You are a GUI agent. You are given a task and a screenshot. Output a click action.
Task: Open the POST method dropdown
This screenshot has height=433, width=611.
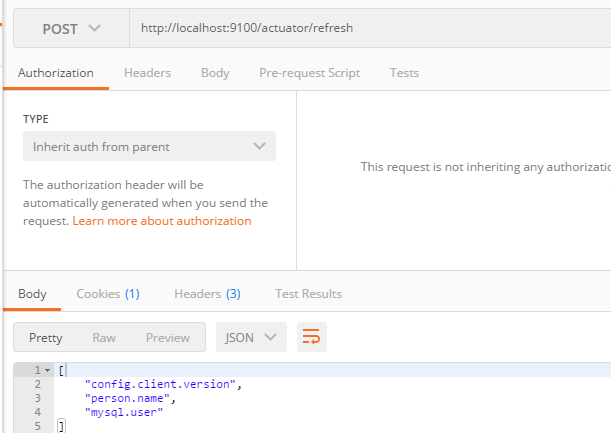point(71,28)
